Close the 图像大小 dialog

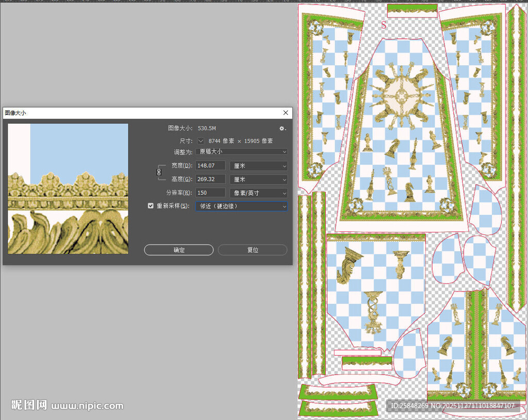(286, 113)
